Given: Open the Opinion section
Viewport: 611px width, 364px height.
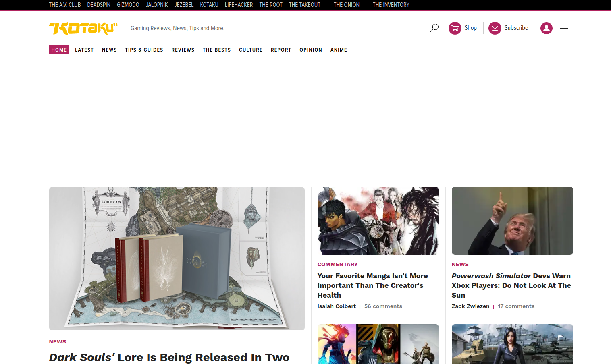Looking at the screenshot, I should point(311,50).
